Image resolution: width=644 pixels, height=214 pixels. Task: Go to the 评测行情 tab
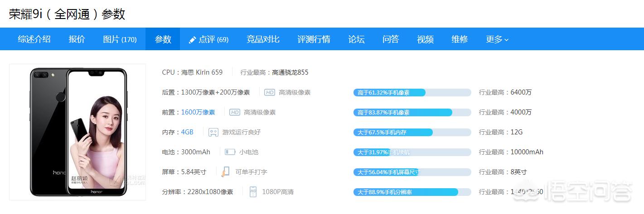[314, 39]
